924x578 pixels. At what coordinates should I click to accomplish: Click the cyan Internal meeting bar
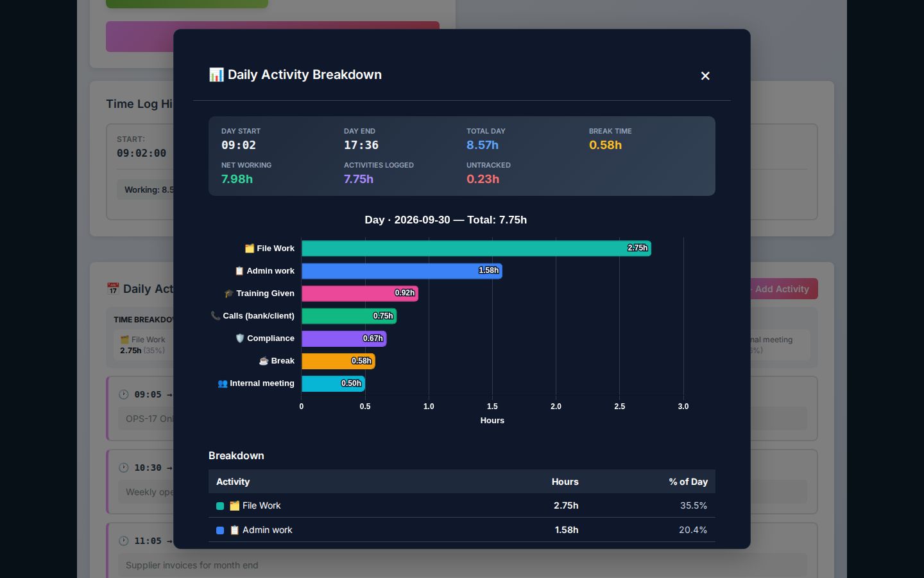pyautogui.click(x=333, y=383)
